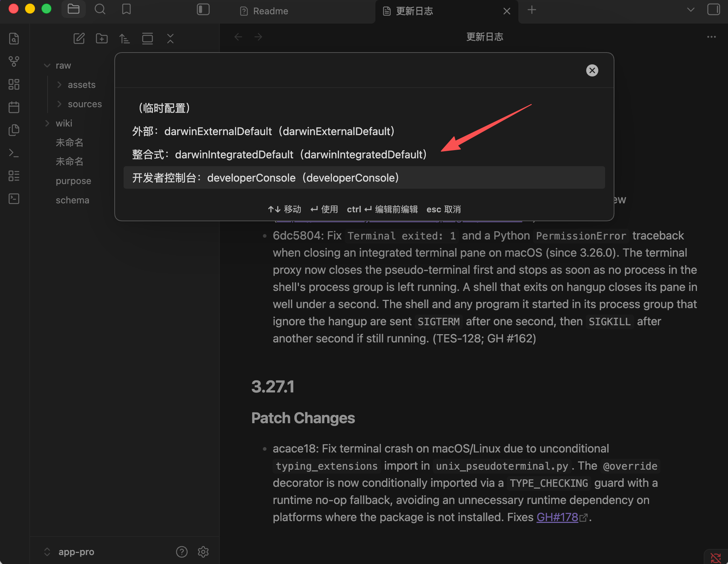Add a new tab with plus button
Viewport: 728px width, 564px height.
pyautogui.click(x=532, y=10)
